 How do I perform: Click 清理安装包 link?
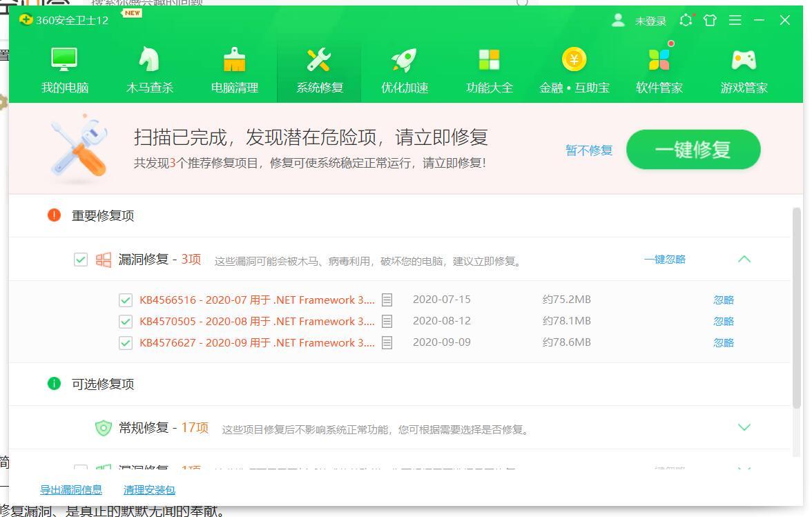click(149, 489)
